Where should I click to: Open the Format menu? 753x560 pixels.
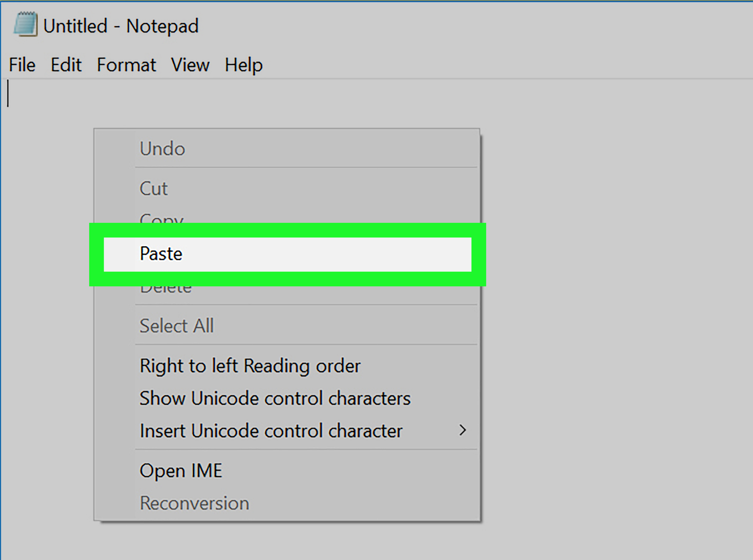click(126, 65)
